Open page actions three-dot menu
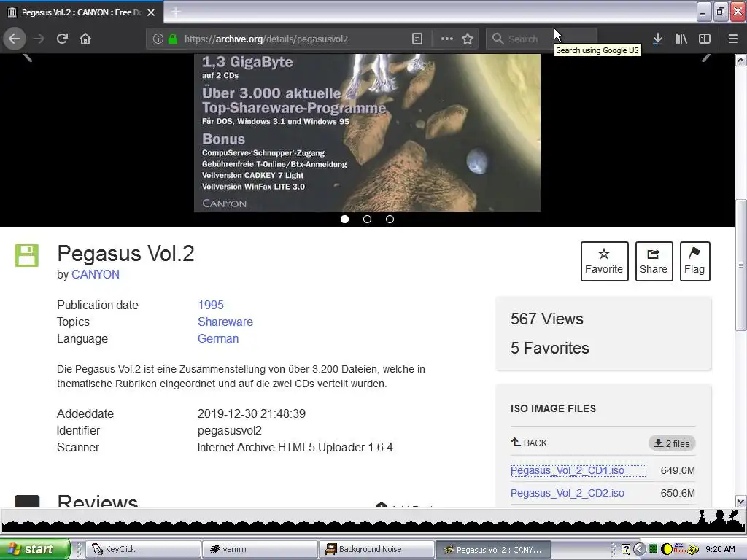Image resolution: width=747 pixels, height=560 pixels. click(x=447, y=39)
